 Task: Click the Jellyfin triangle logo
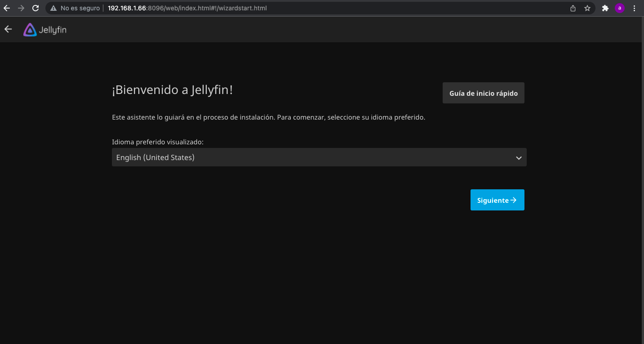point(30,30)
